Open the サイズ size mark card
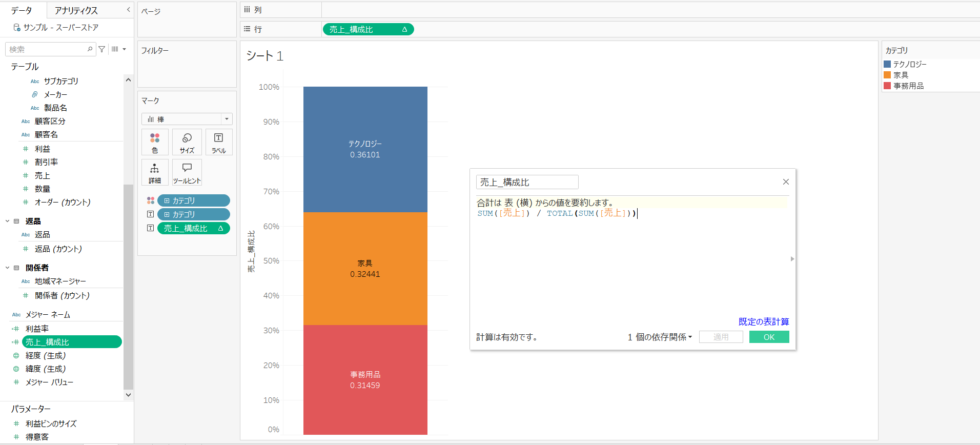Viewport: 980px width, 445px height. (x=187, y=142)
